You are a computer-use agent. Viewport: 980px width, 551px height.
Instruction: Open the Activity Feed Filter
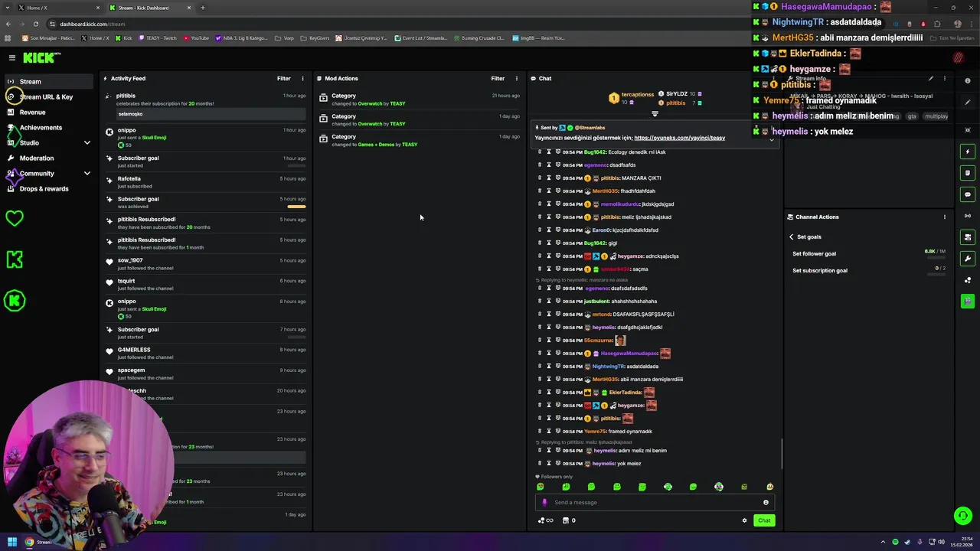(x=283, y=78)
